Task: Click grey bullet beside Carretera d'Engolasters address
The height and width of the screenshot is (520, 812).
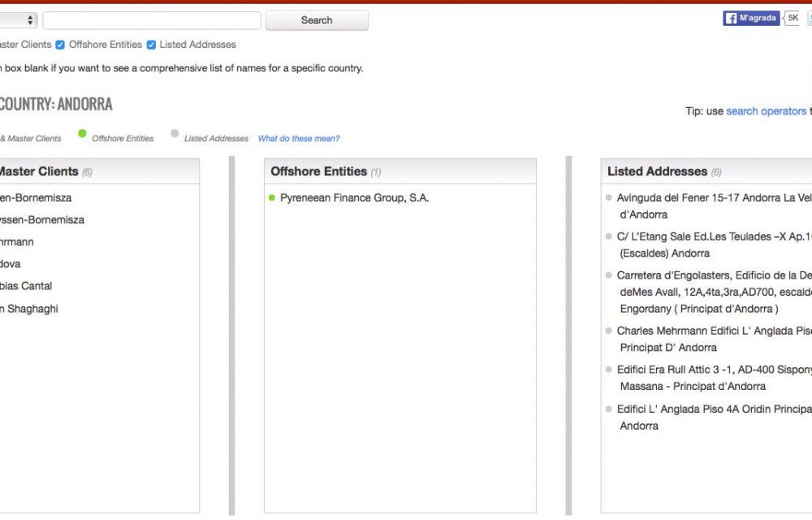Action: click(609, 275)
